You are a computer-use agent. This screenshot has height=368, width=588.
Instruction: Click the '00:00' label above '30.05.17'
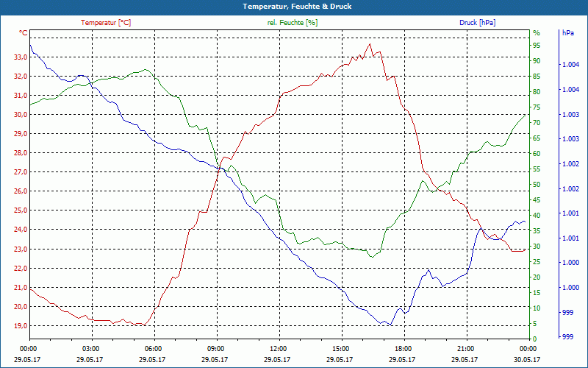point(528,349)
